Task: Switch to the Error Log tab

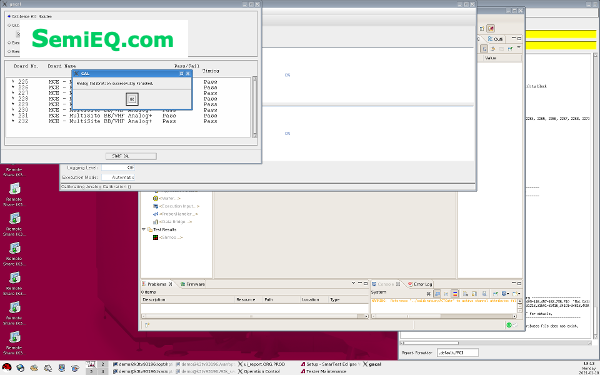Action: pos(420,284)
